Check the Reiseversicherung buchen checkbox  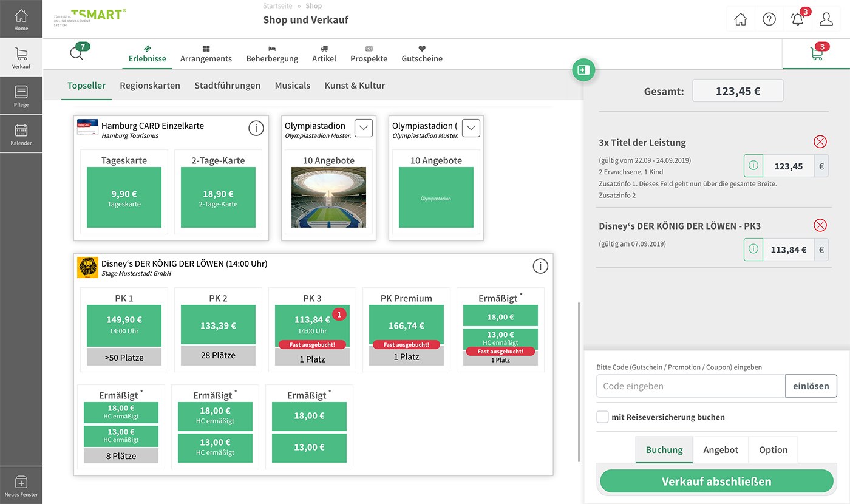click(602, 417)
